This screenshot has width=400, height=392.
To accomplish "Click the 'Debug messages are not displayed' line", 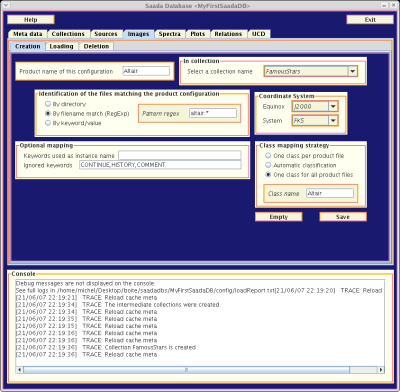I will click(85, 284).
